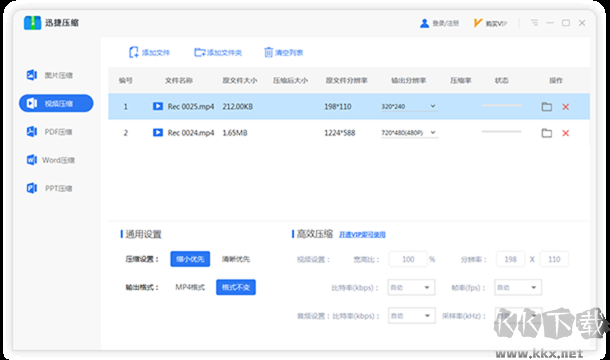Choose 清晰优先 compression setting
The image size is (610, 360).
236,259
